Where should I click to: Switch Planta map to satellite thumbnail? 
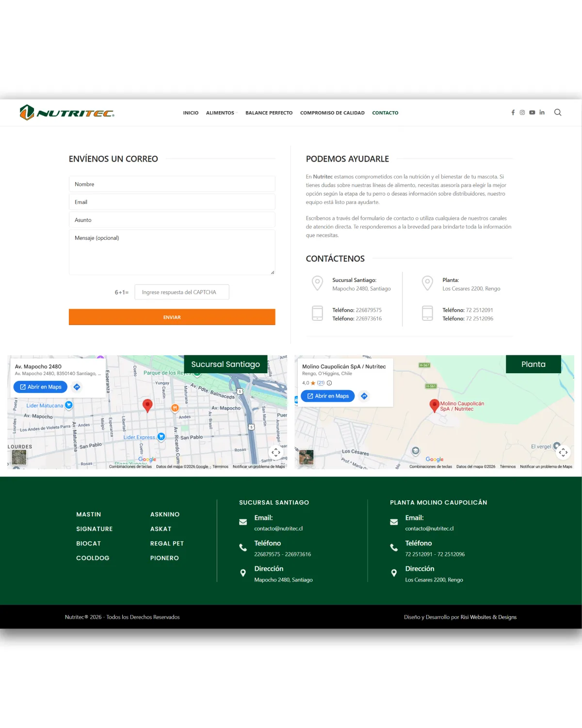[307, 457]
